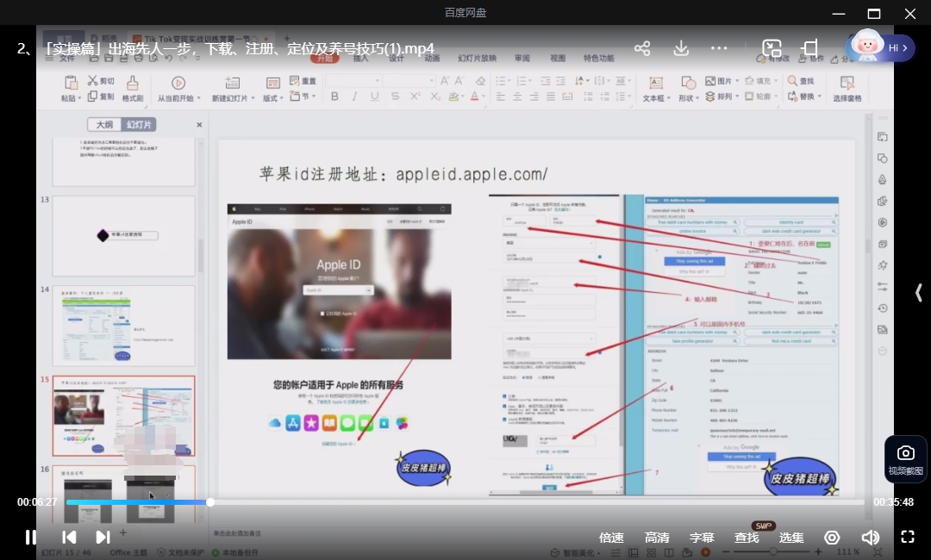Viewport: 931px width, 560px height.
Task: Click the video progress bar handle
Action: (210, 502)
